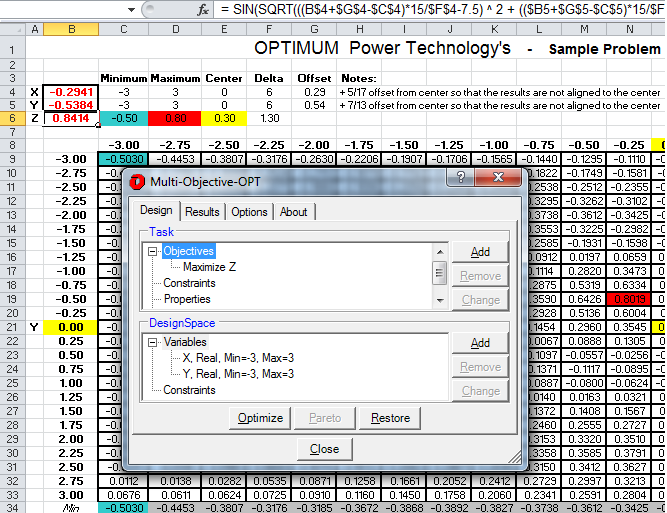The image size is (667, 513).
Task: Click the fx insert function icon
Action: 203,10
